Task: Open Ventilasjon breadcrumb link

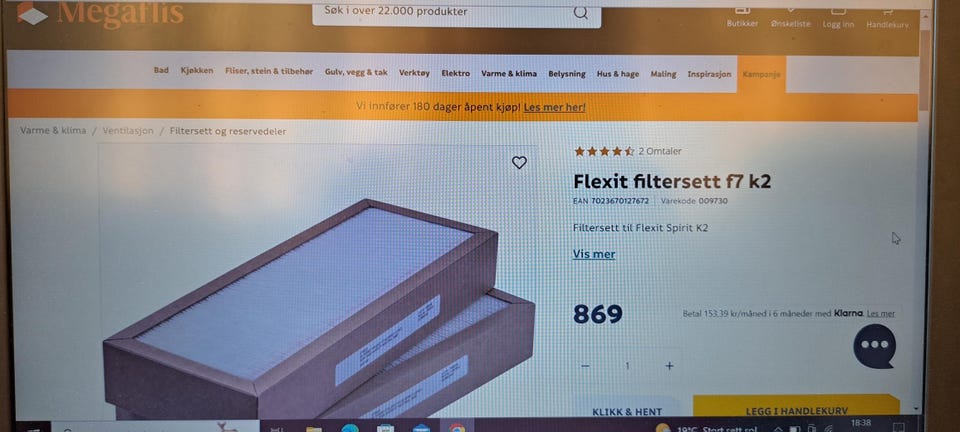Action: [x=128, y=131]
